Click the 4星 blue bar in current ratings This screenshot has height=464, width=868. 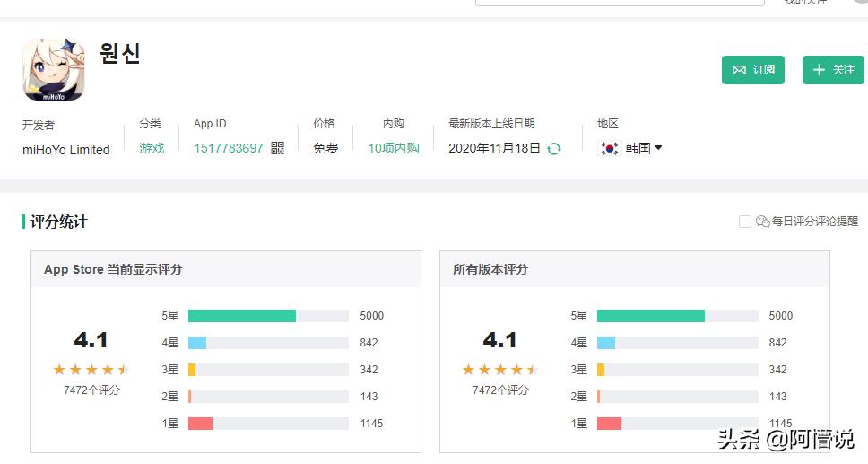click(x=197, y=343)
